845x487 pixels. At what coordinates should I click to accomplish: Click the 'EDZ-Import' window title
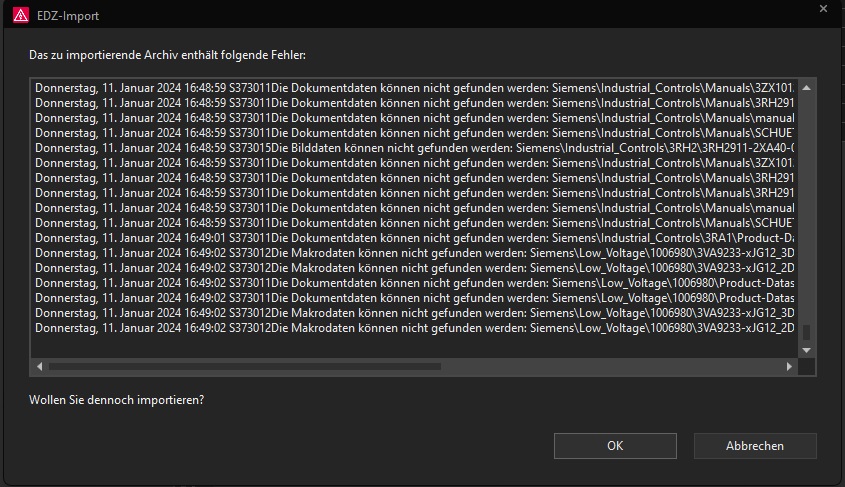(68, 16)
